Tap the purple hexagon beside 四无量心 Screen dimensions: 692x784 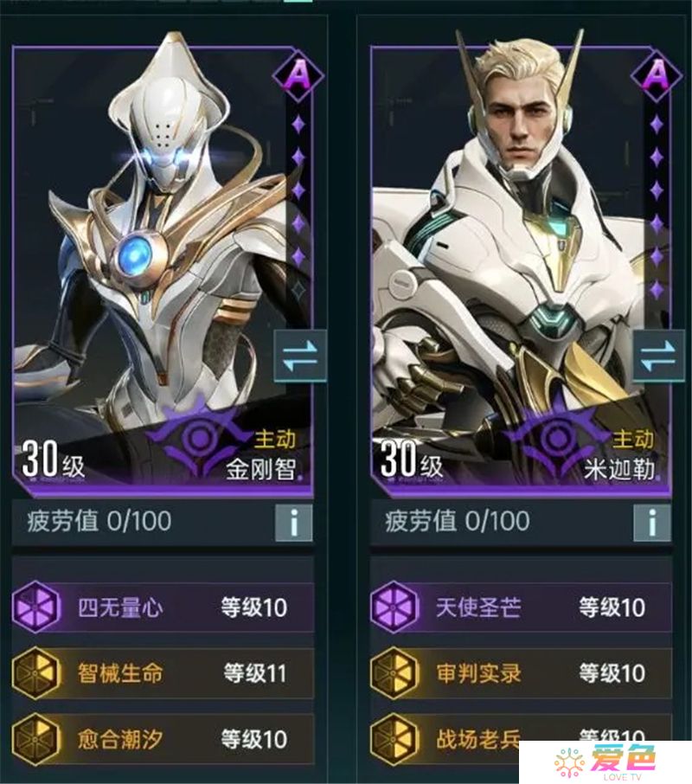[35, 607]
